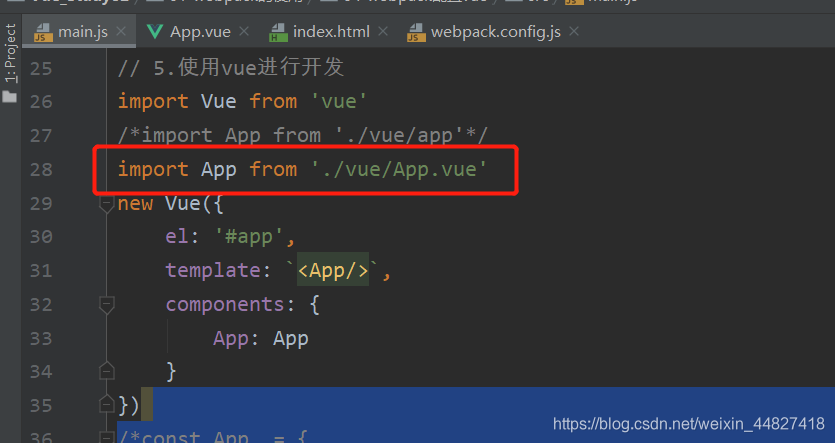Click the 'el' property on line 30
This screenshot has height=443, width=835.
tap(177, 236)
